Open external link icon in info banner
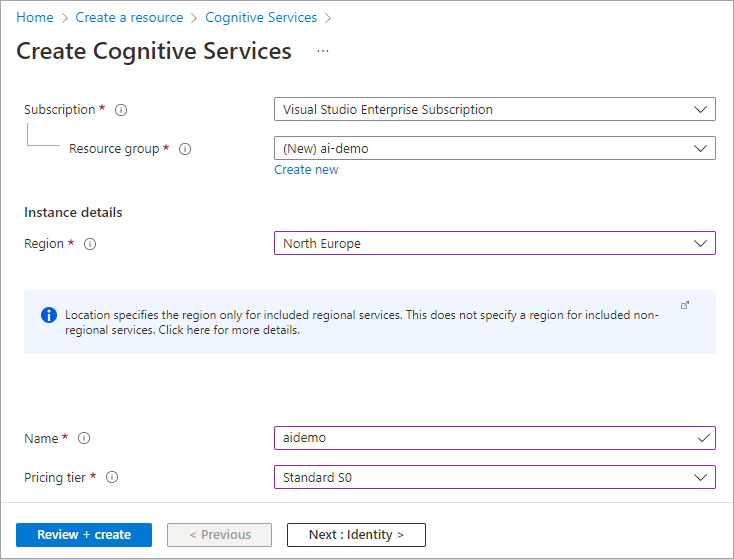Image resolution: width=734 pixels, height=559 pixels. 685,305
